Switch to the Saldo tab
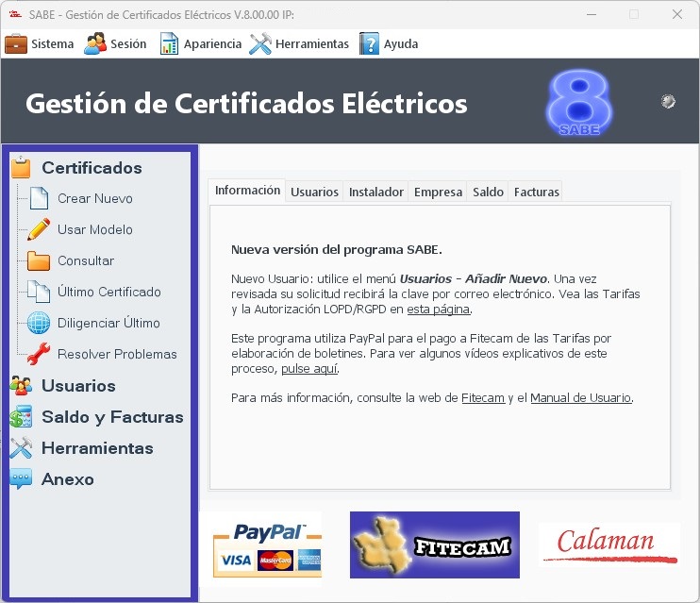The height and width of the screenshot is (603, 700). point(488,193)
